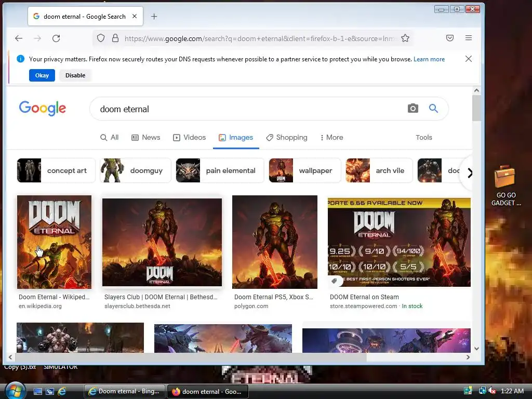The width and height of the screenshot is (532, 399).
Task: Close the doom eternal Google Search tab
Action: coord(135,16)
